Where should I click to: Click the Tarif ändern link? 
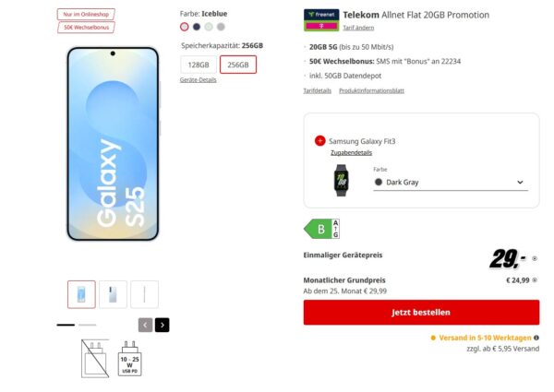[x=358, y=28]
